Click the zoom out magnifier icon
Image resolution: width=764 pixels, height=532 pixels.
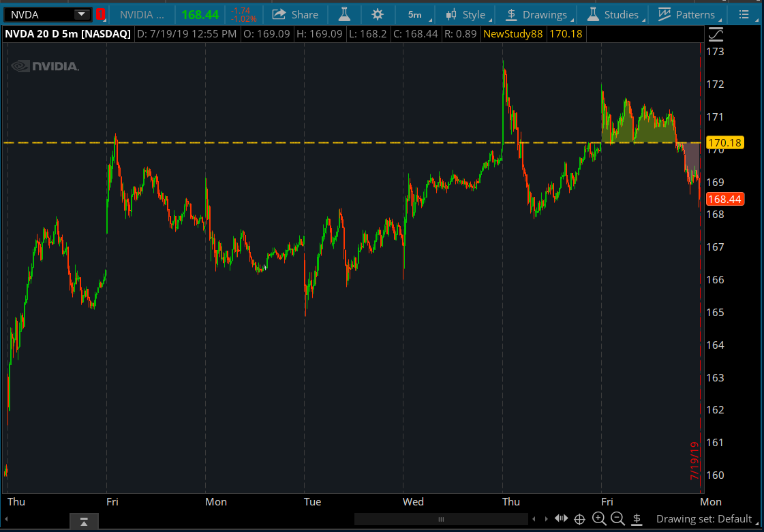[x=617, y=519]
